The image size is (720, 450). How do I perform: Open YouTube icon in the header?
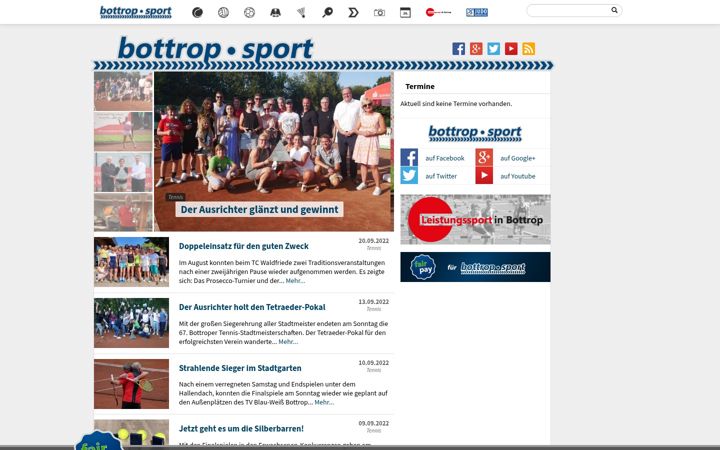pyautogui.click(x=511, y=49)
